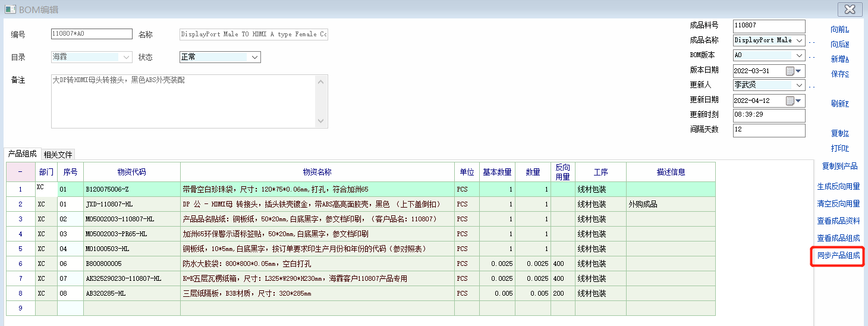Viewport: 868px width, 326px height.
Task: Expand the 状态 dropdown showing 正常
Action: coord(255,57)
